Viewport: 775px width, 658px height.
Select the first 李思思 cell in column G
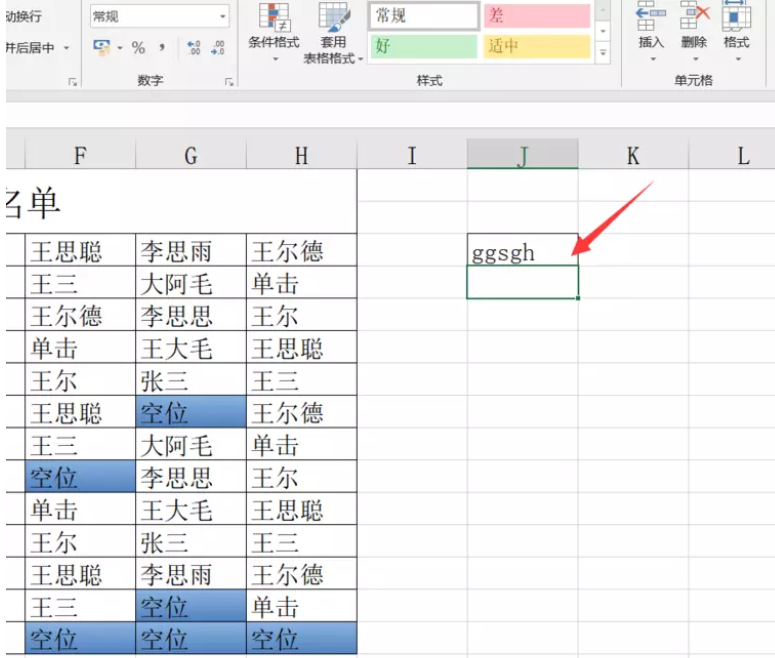point(191,315)
